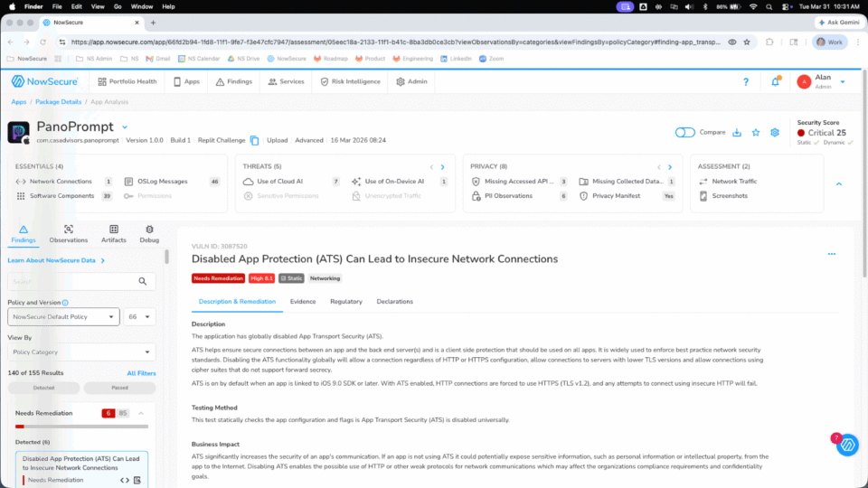Image resolution: width=868 pixels, height=488 pixels.
Task: Bookmark this page with the star icon
Action: click(x=747, y=42)
